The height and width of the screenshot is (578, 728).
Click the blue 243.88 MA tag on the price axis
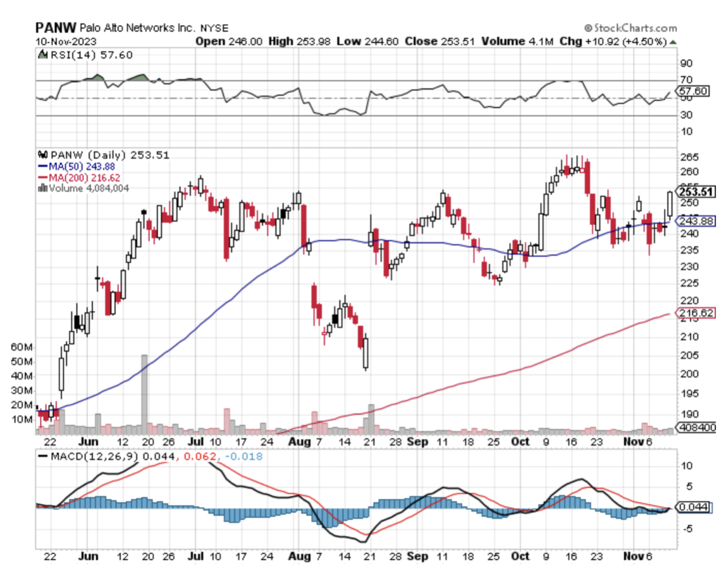click(x=696, y=221)
